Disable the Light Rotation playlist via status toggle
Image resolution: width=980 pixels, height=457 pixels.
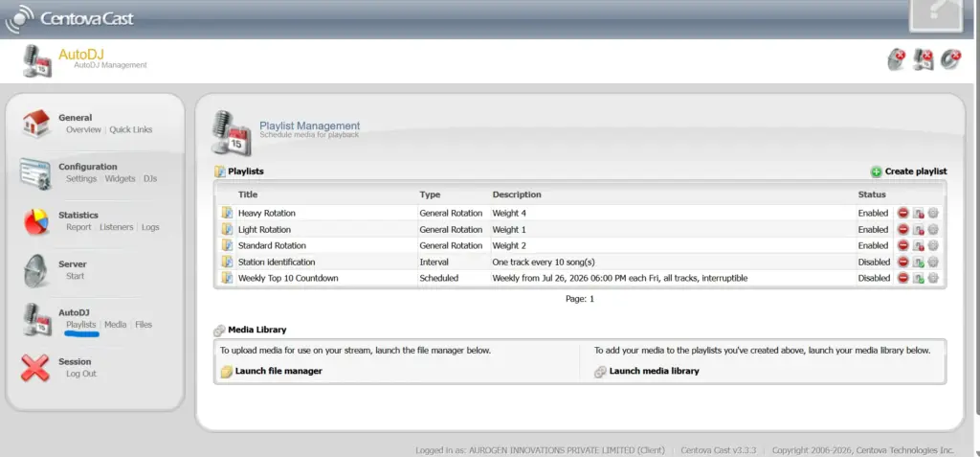tap(918, 230)
